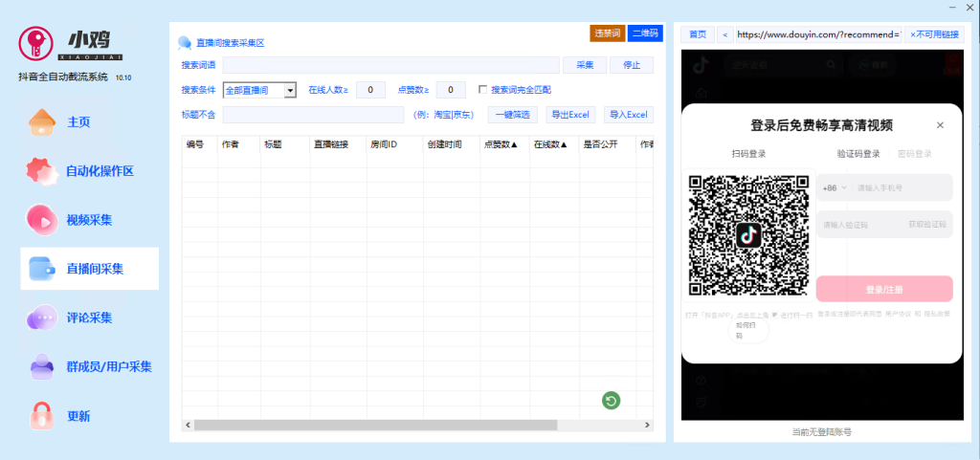Click the 是否公开 column header
This screenshot has height=460, width=980.
[607, 144]
